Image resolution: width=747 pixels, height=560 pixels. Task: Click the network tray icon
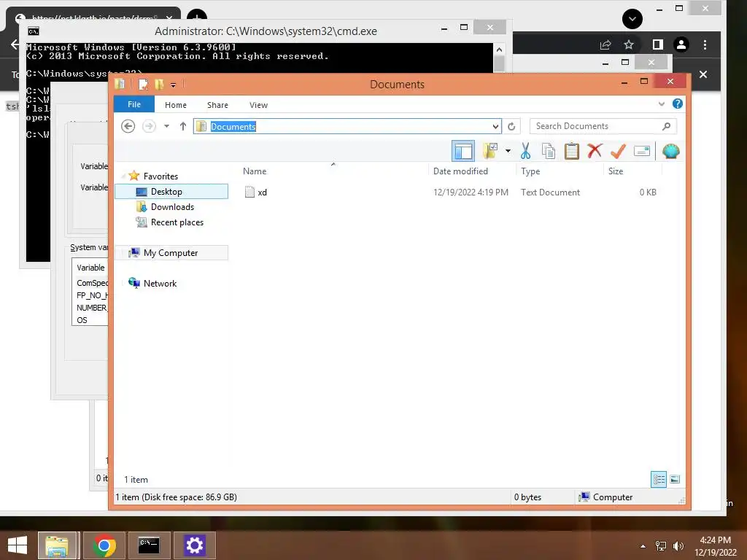(x=661, y=546)
